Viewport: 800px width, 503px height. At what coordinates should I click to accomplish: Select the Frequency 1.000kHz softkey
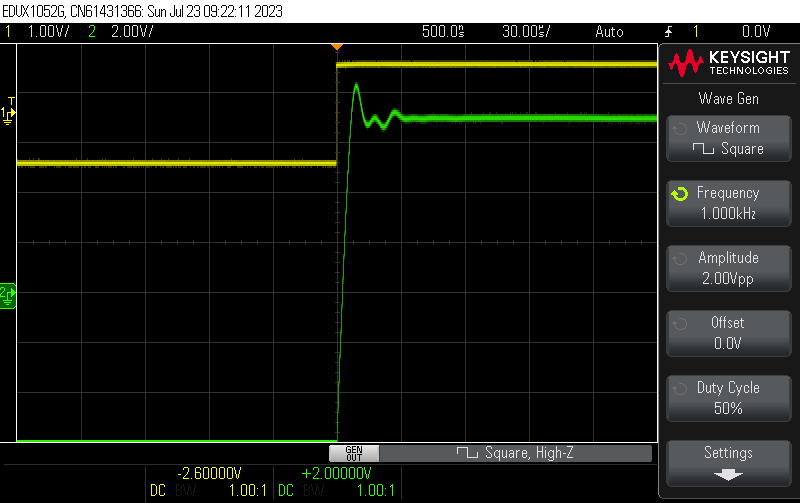pos(728,203)
